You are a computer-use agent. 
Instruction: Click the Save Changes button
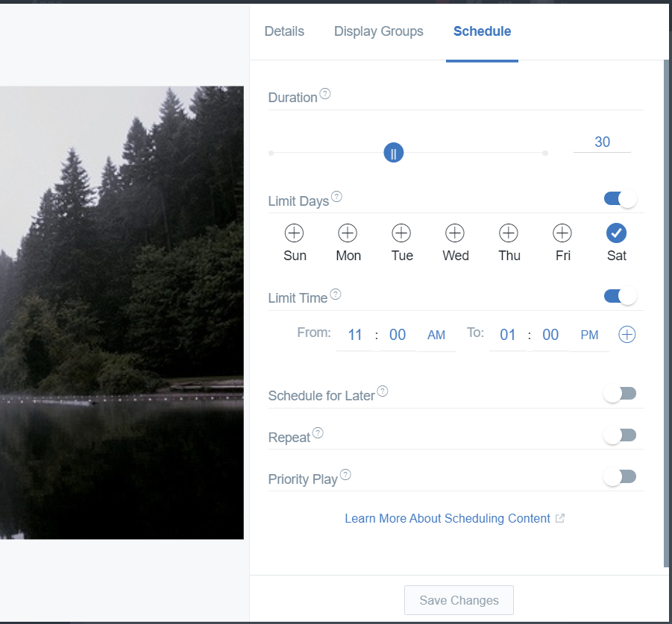(458, 600)
